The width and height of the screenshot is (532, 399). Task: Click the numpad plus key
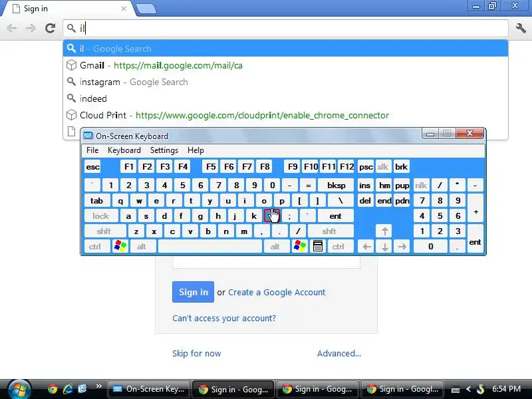[475, 208]
